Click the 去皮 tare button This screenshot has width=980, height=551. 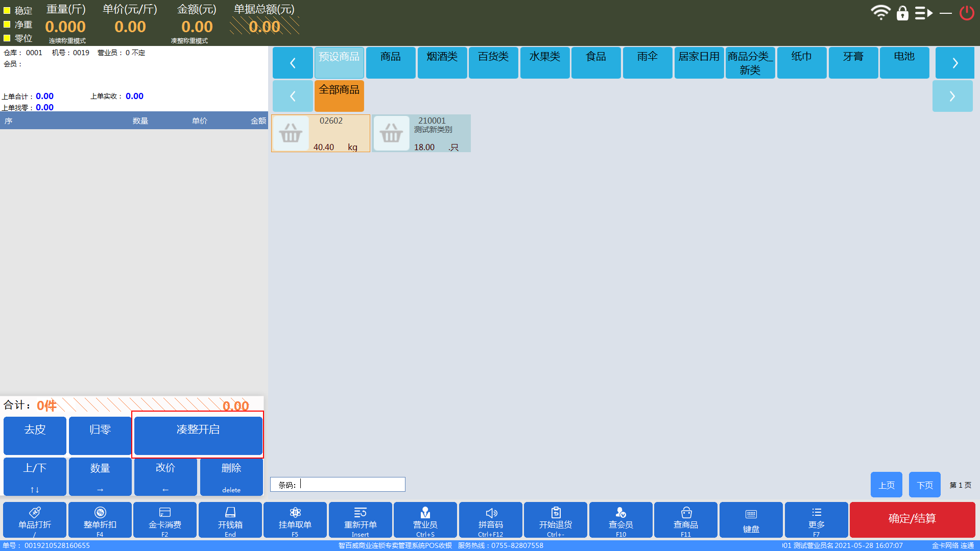[x=35, y=435]
